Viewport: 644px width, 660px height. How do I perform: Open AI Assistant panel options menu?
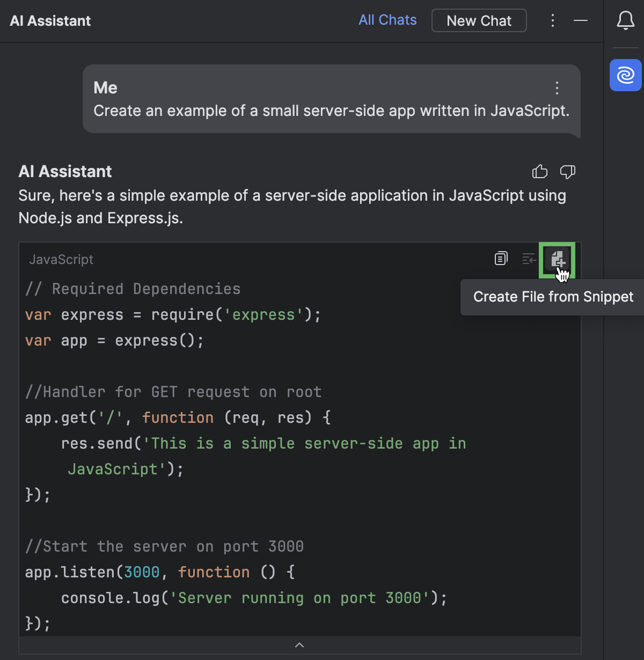552,21
